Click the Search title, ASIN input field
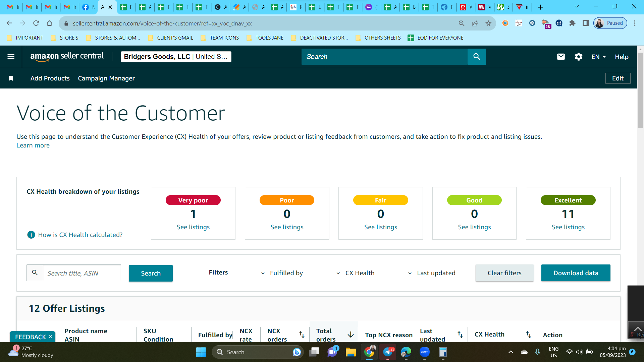 tap(82, 273)
